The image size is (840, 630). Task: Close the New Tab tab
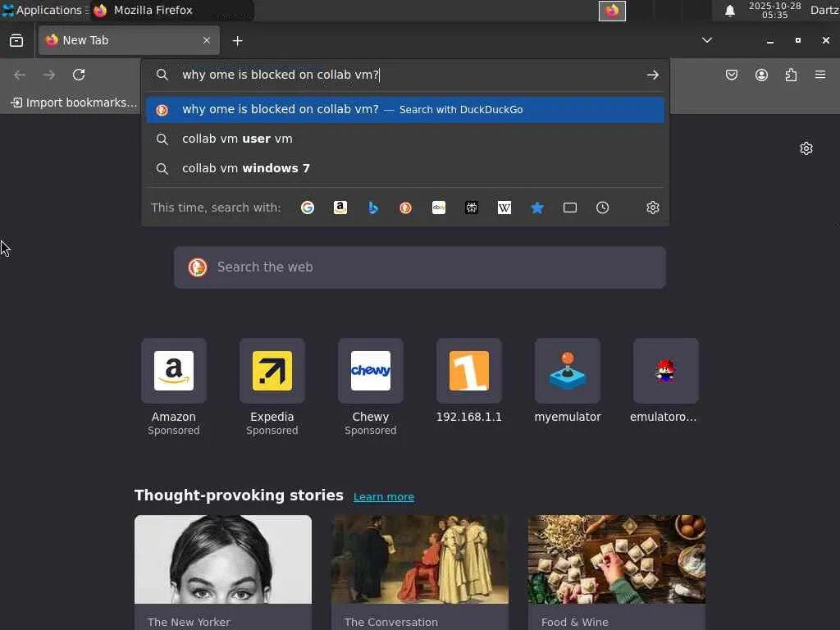click(207, 41)
